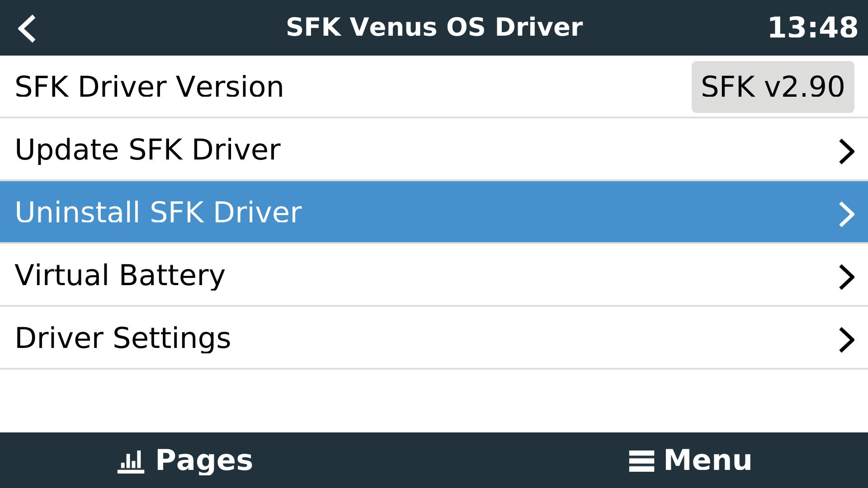
Task: Click the SFK Venus OS Driver title
Action: [x=434, y=27]
